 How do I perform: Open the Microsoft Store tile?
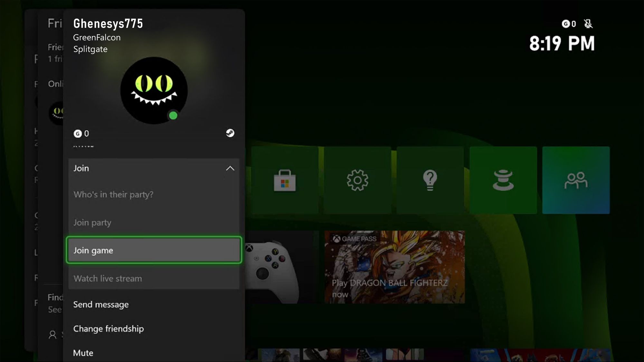pos(285,180)
